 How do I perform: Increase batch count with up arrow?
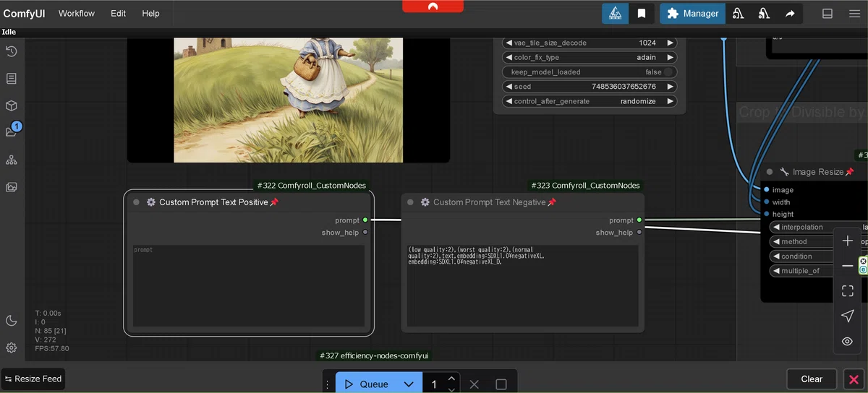coord(451,379)
